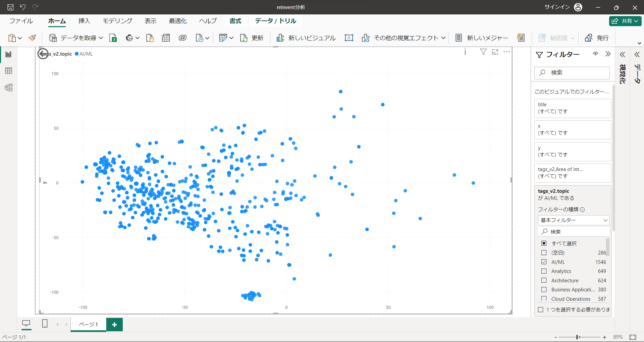Viewport: 644px width, 342px height.
Task: Click the drill-up back arrow on chart
Action: point(43,54)
